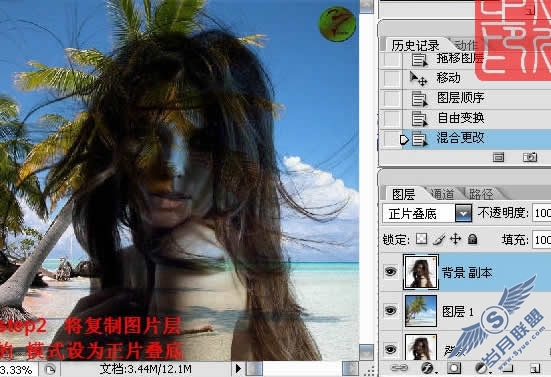Click the 混合更改 state document icon
Viewport: 551px width, 377px height.
tap(419, 139)
